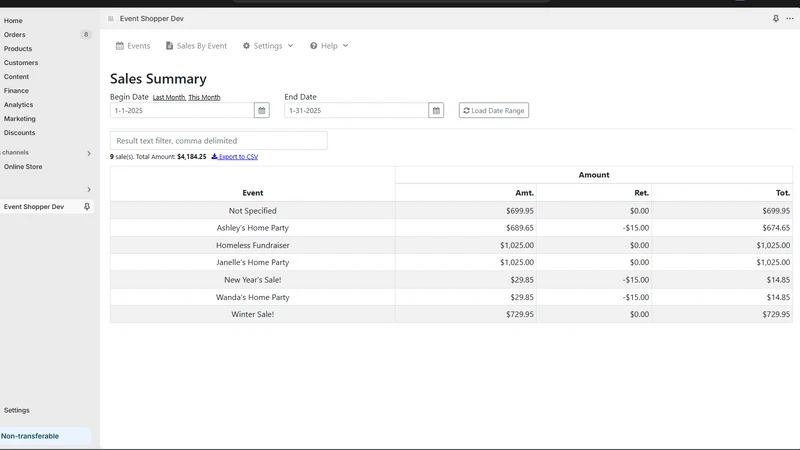Viewport: 800px width, 450px height.
Task: Select the New Year's Sale! row
Action: coord(451,280)
